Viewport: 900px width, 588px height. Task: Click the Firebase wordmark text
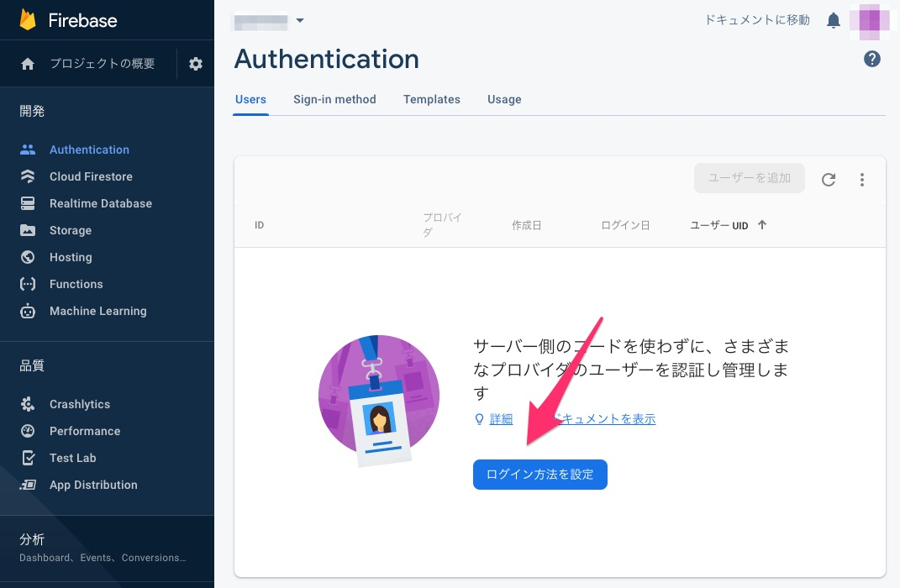pos(82,21)
